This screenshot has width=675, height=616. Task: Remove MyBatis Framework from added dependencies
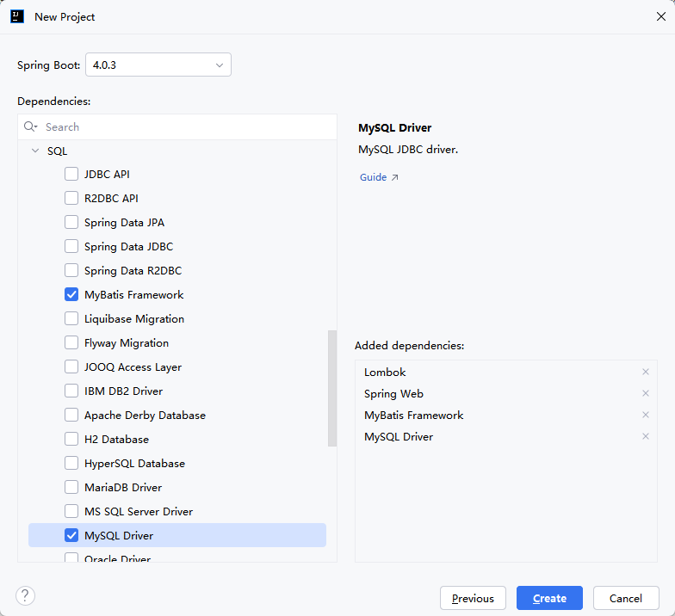click(x=646, y=415)
